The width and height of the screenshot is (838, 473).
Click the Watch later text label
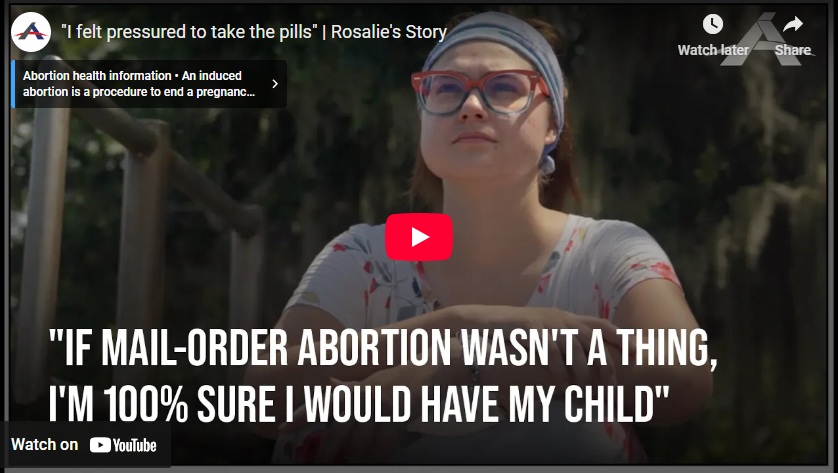click(713, 50)
